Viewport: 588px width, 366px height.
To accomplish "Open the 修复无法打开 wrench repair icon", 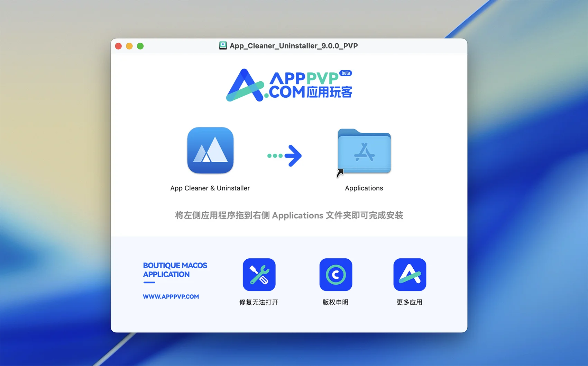I will point(259,275).
